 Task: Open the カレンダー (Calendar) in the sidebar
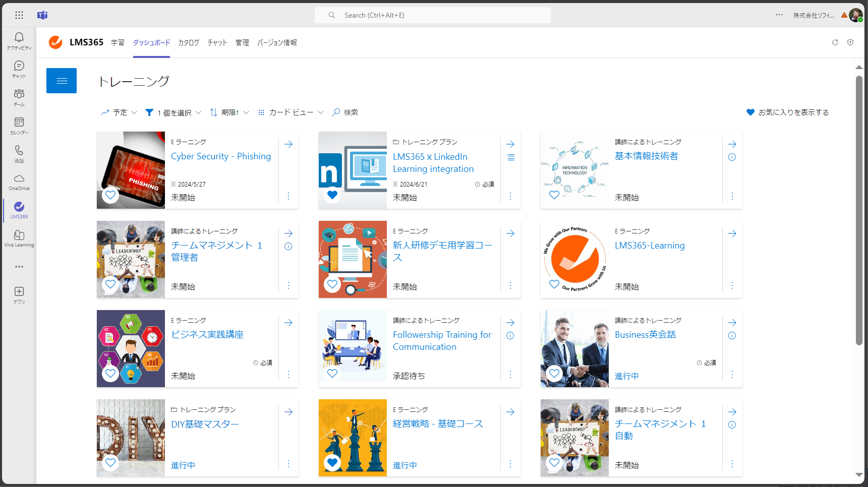(19, 126)
